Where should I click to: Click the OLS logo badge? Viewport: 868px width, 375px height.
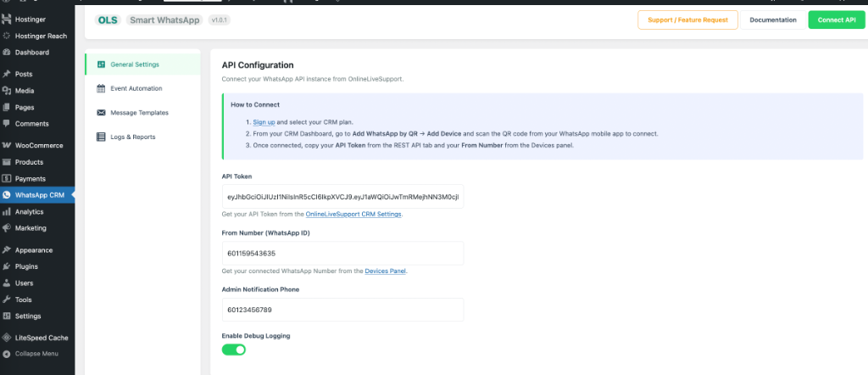click(x=108, y=20)
